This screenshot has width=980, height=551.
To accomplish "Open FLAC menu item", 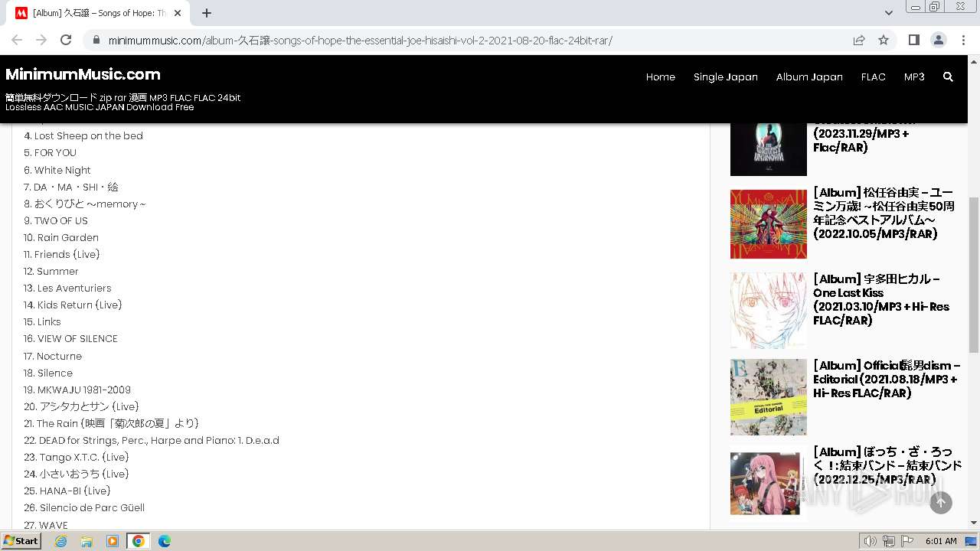I will tap(874, 77).
